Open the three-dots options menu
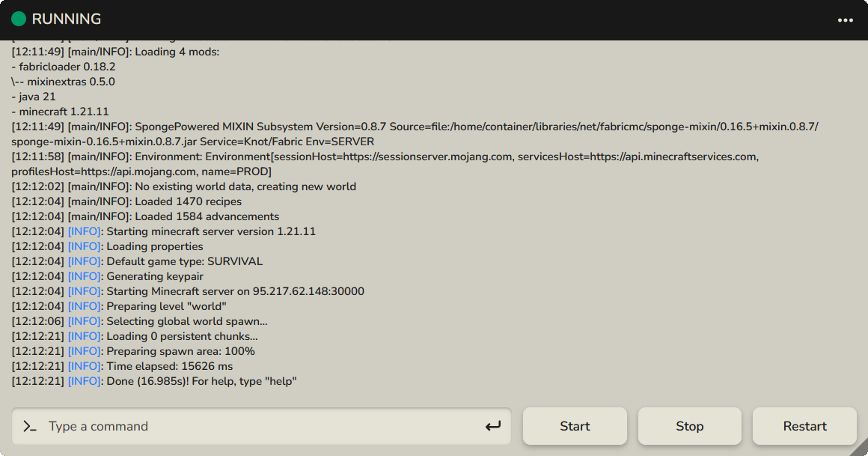 click(x=846, y=20)
